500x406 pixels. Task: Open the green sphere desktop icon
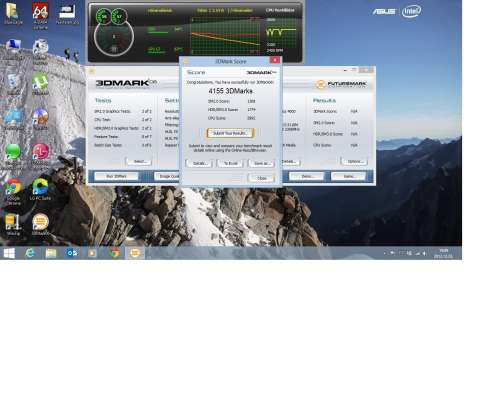click(13, 154)
